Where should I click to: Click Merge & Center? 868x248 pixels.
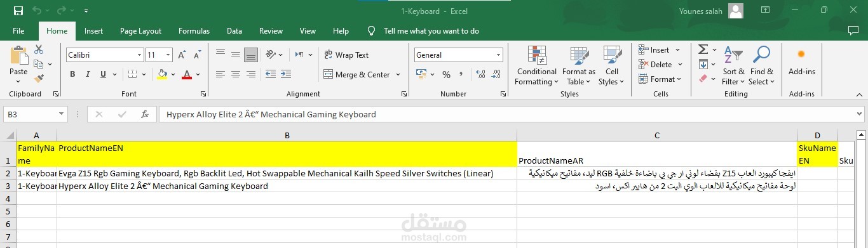[357, 74]
